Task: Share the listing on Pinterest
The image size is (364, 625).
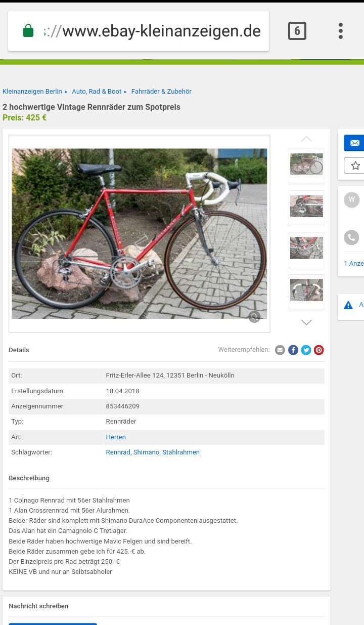Action: (x=319, y=350)
